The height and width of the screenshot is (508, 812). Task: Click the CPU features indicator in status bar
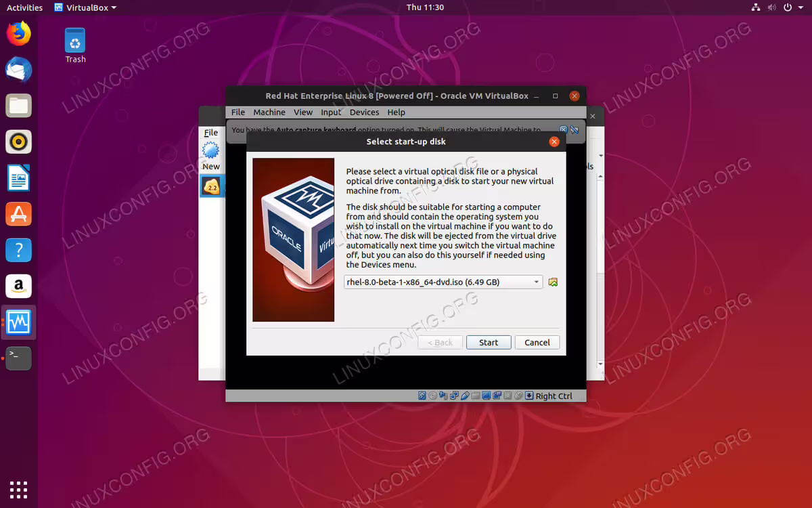tap(507, 396)
